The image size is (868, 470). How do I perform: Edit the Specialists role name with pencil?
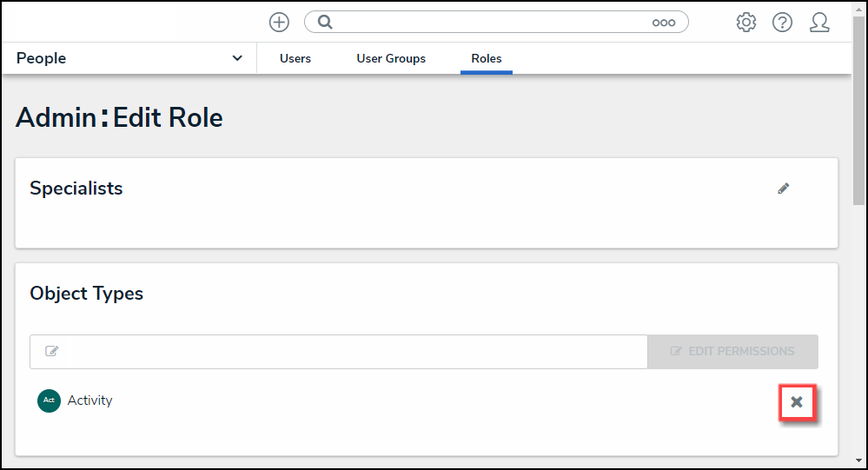click(784, 189)
